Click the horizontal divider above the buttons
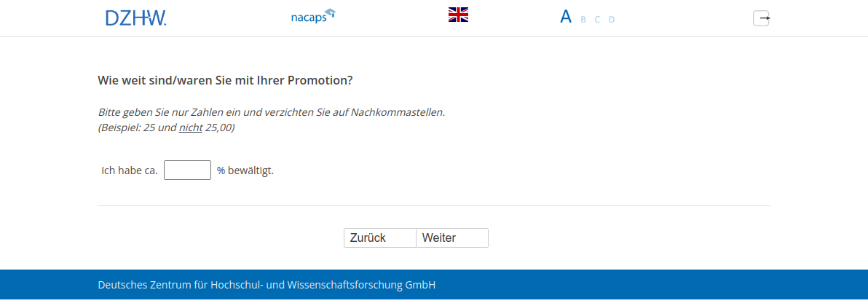Screen dimensions: 868x306 (x=434, y=206)
